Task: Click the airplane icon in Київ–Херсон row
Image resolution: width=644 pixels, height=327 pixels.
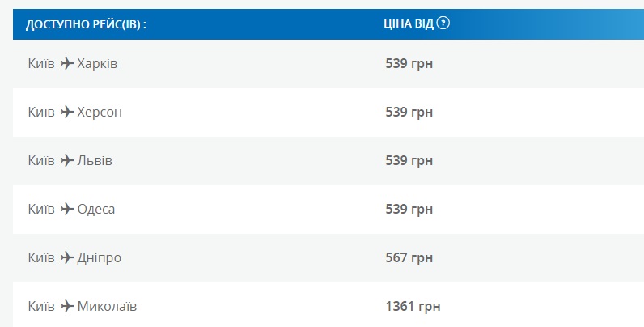Action: pos(67,112)
